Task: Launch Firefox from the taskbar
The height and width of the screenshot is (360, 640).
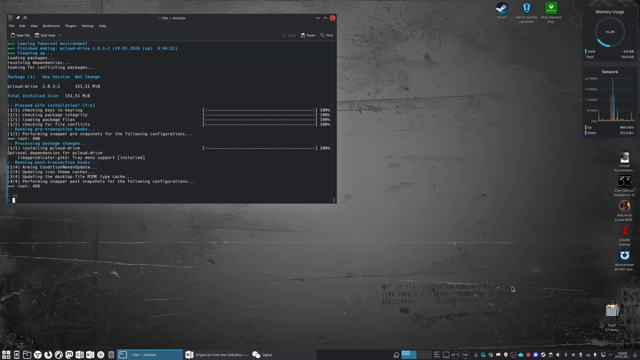Action: point(48,355)
